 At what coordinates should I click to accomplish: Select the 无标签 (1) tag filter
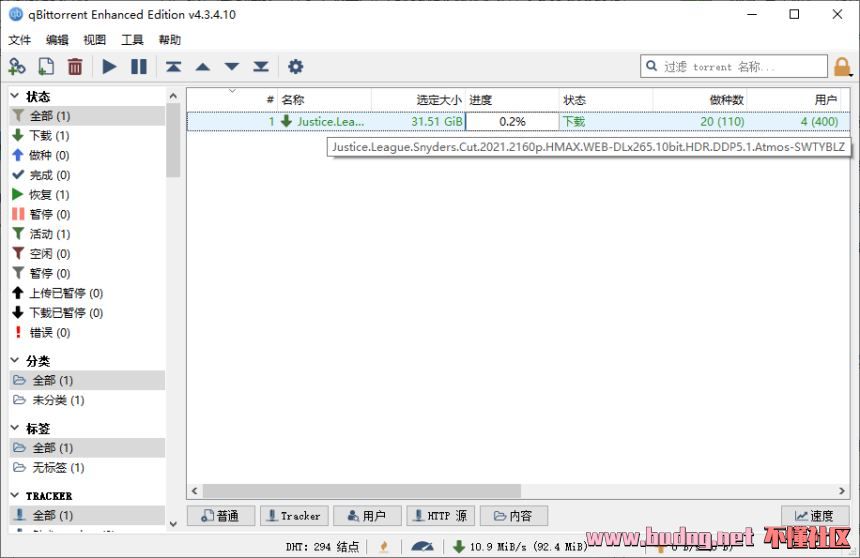point(87,467)
